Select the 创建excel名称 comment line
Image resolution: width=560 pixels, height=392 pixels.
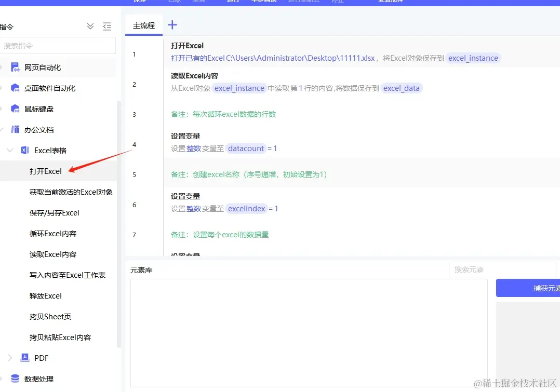249,174
